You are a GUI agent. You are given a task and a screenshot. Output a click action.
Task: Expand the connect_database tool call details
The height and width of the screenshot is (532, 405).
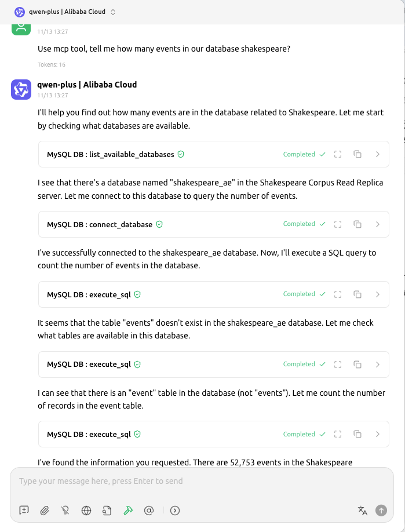tap(378, 224)
